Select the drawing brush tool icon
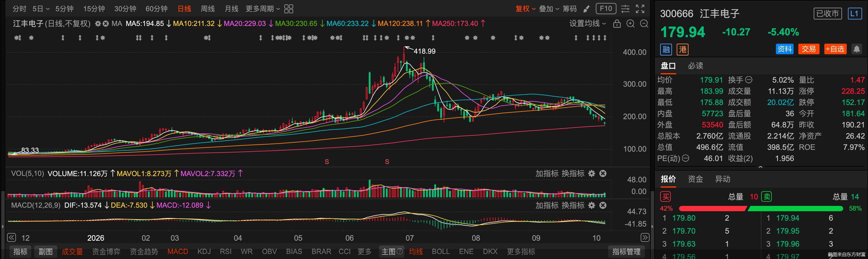This screenshot has height=259, width=868. [586, 9]
